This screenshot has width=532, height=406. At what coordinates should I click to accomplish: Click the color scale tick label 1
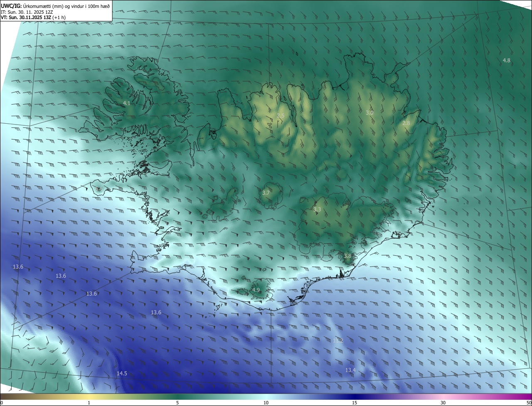click(x=89, y=403)
